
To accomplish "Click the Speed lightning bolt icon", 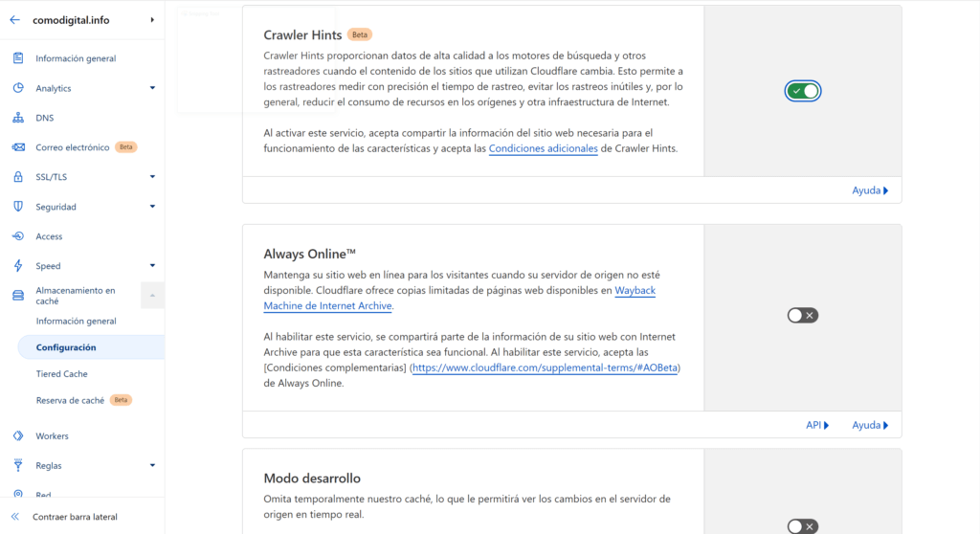I will point(18,266).
